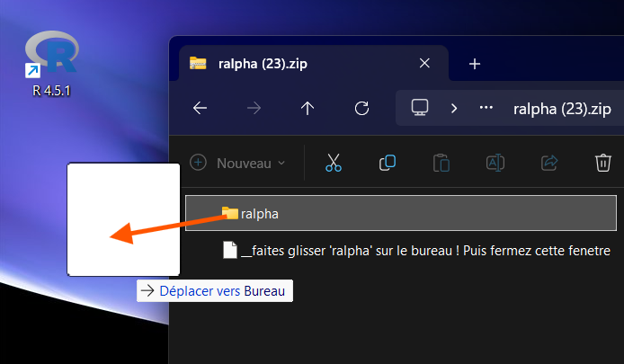Add a new tab with plus button
This screenshot has width=624, height=364.
[475, 64]
